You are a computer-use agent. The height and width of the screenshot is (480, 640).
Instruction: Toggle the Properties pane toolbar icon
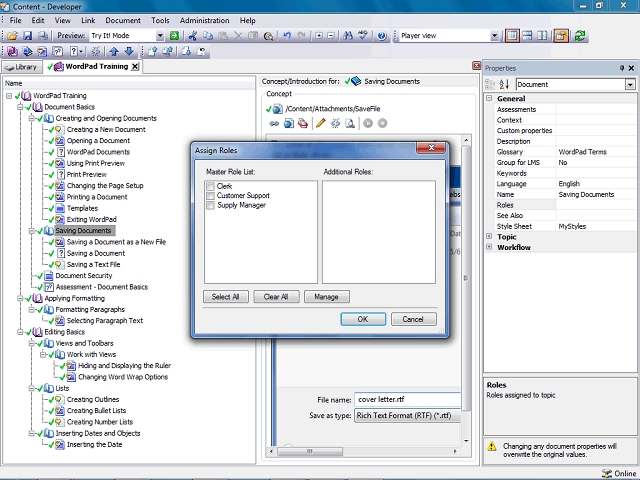(561, 36)
